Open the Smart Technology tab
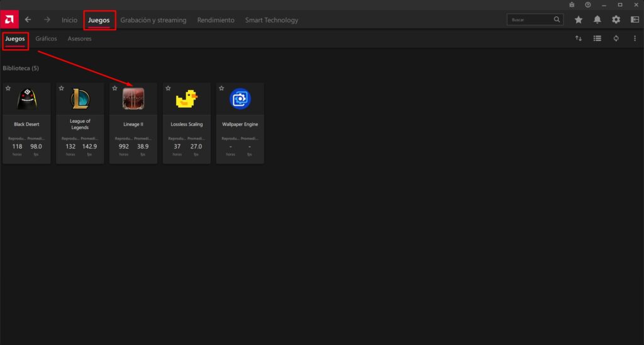The width and height of the screenshot is (644, 345). (272, 20)
